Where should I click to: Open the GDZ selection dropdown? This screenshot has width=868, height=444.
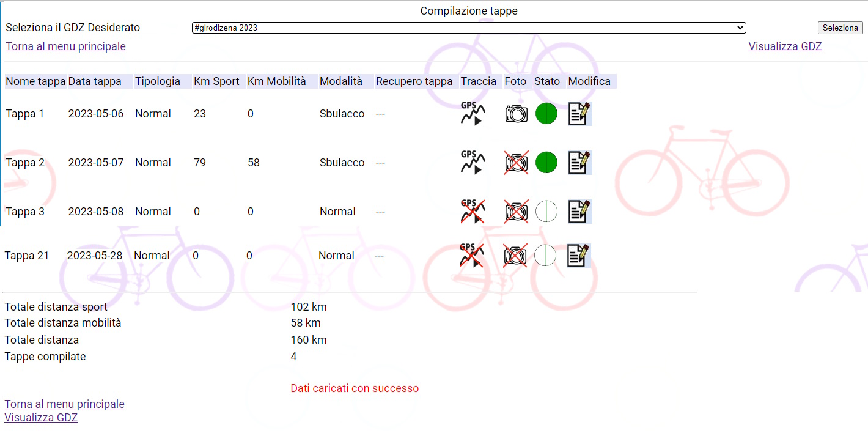pyautogui.click(x=468, y=28)
